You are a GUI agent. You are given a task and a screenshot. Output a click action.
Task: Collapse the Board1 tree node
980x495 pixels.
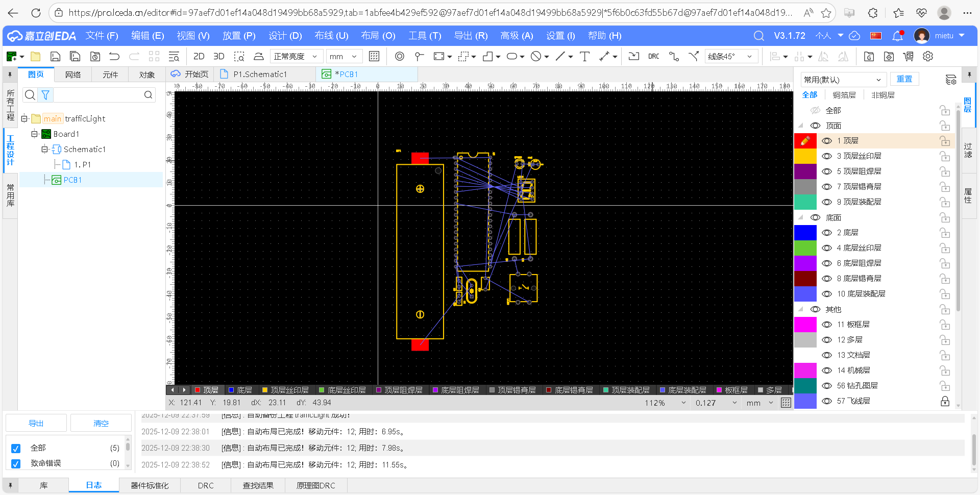[34, 134]
